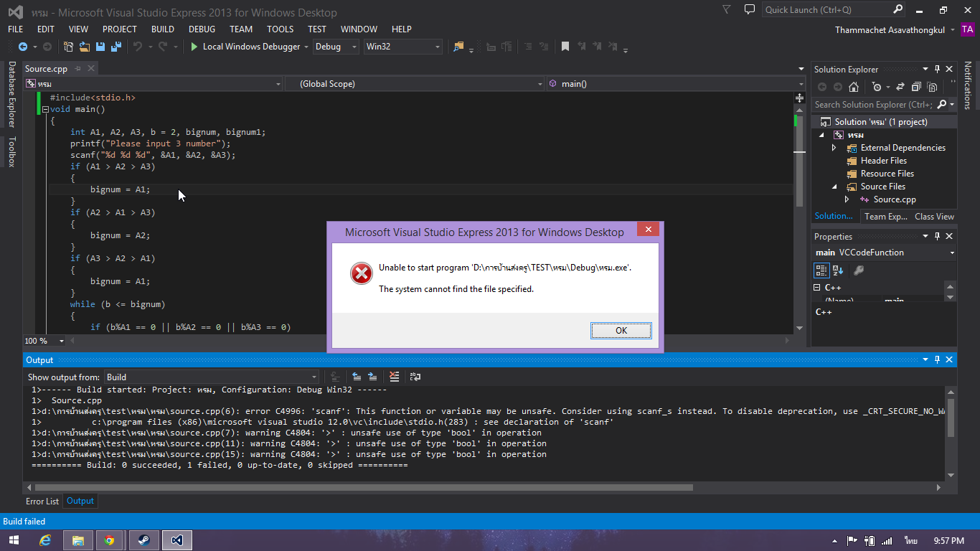The height and width of the screenshot is (551, 980).
Task: Open the Debug configuration dropdown
Action: point(335,47)
